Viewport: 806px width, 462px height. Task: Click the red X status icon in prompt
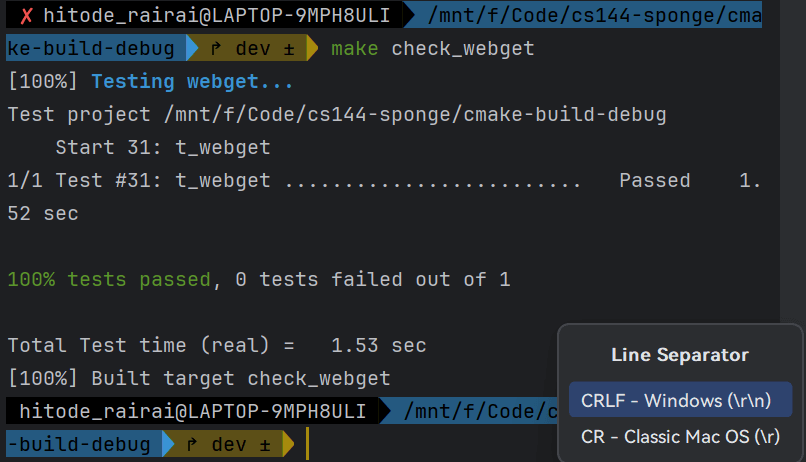[26, 15]
